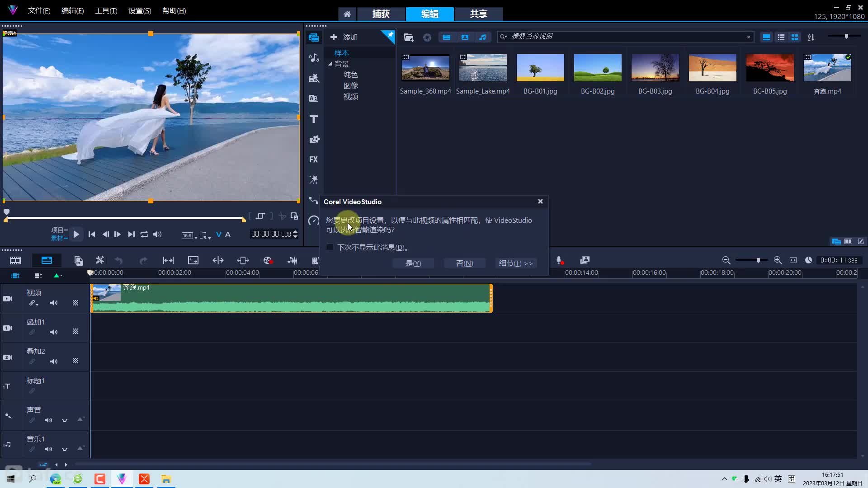The image size is (868, 488).
Task: Open the Sound mixer icon
Action: pos(292,260)
